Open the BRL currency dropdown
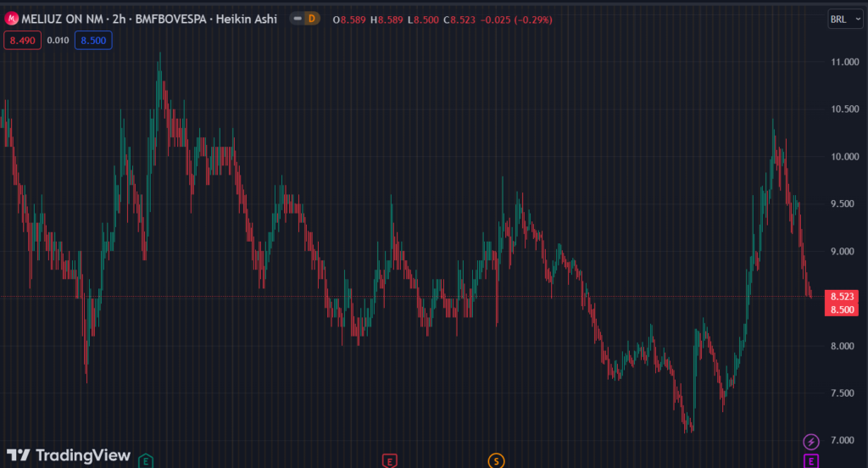This screenshot has height=468, width=868. tap(845, 19)
